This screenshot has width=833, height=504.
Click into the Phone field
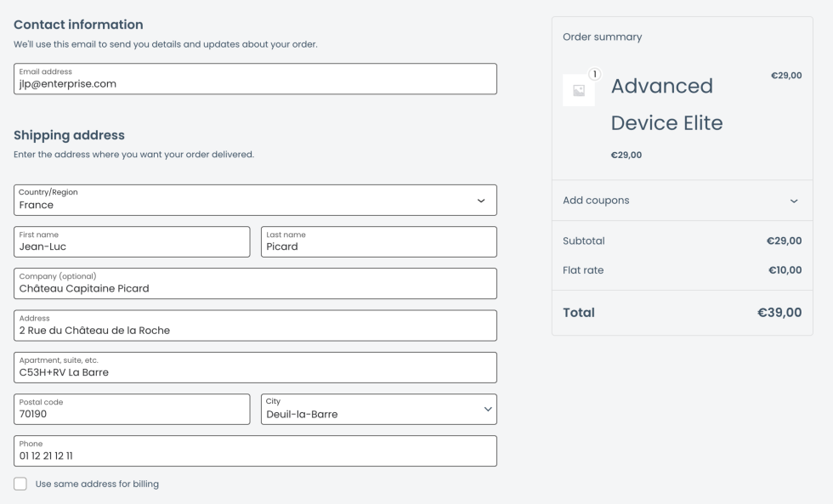point(255,451)
